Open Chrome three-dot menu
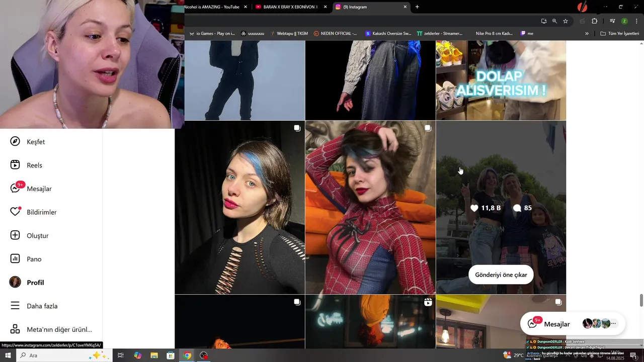 click(636, 21)
